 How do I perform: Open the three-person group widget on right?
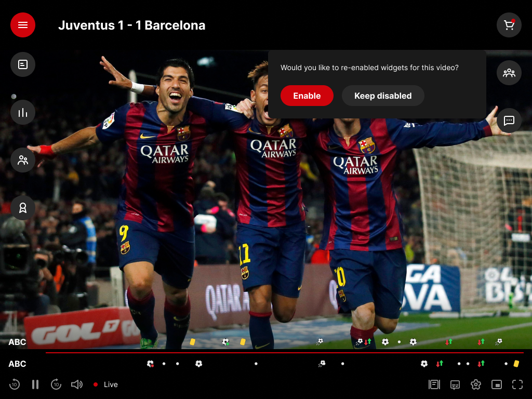[x=509, y=73]
